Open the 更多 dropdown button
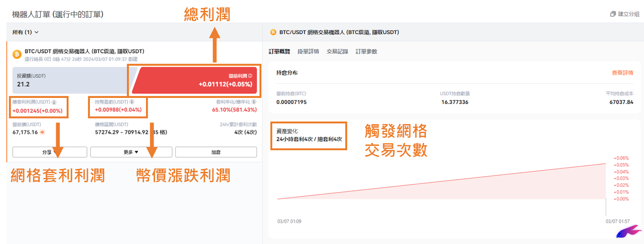644x244 pixels. [131, 152]
